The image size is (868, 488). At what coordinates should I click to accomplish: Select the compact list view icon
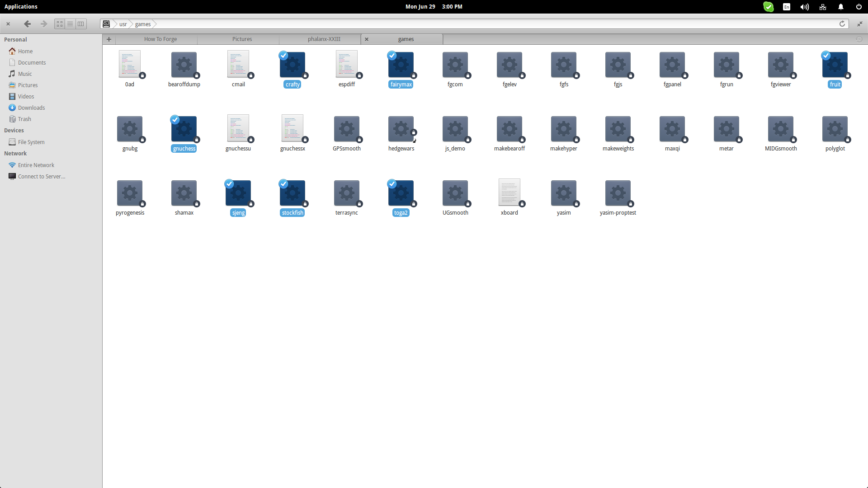point(80,24)
